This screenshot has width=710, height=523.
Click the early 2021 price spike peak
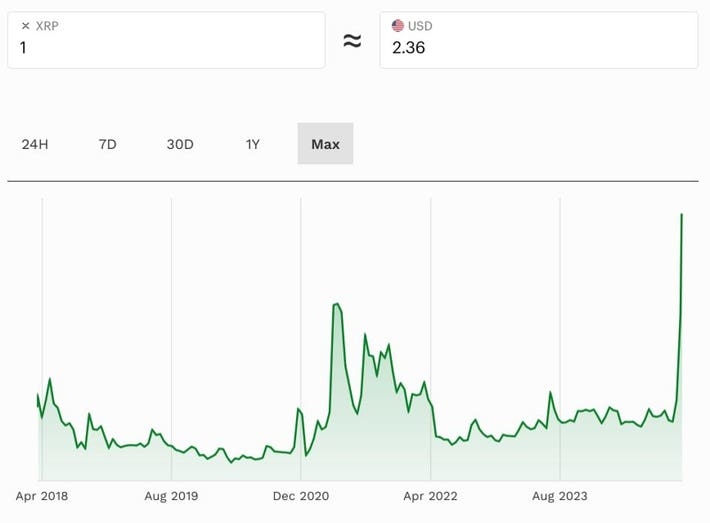pos(337,304)
